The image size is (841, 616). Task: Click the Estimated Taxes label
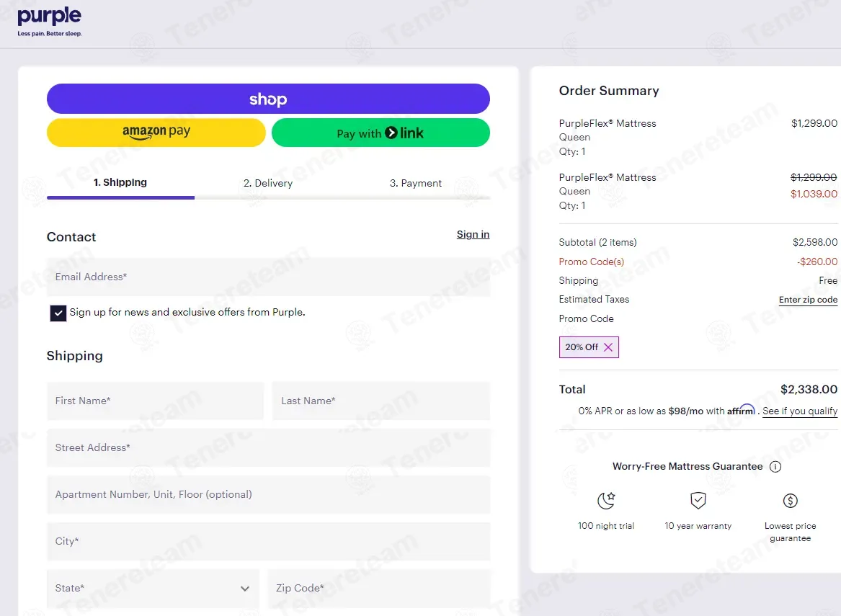(594, 299)
